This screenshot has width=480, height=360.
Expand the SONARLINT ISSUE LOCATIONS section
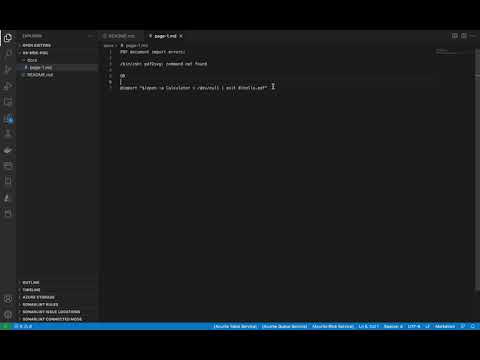click(57, 312)
